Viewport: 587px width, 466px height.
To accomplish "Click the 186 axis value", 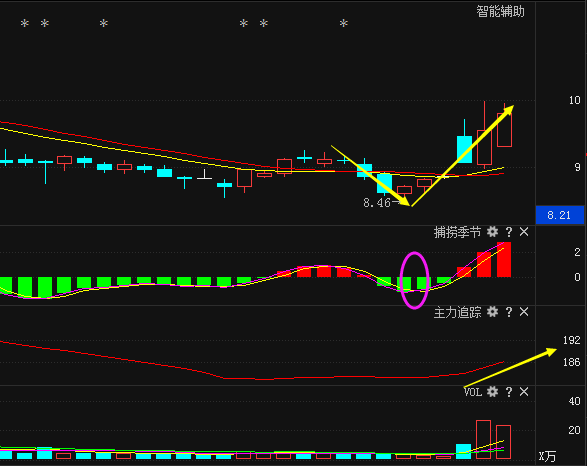I will click(572, 362).
